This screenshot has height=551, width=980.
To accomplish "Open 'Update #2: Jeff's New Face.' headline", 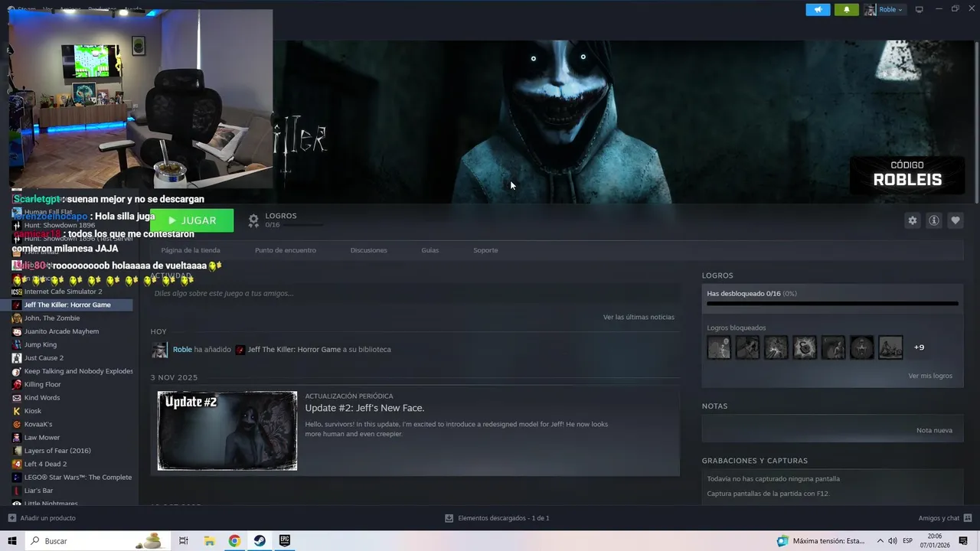I will 364,408.
